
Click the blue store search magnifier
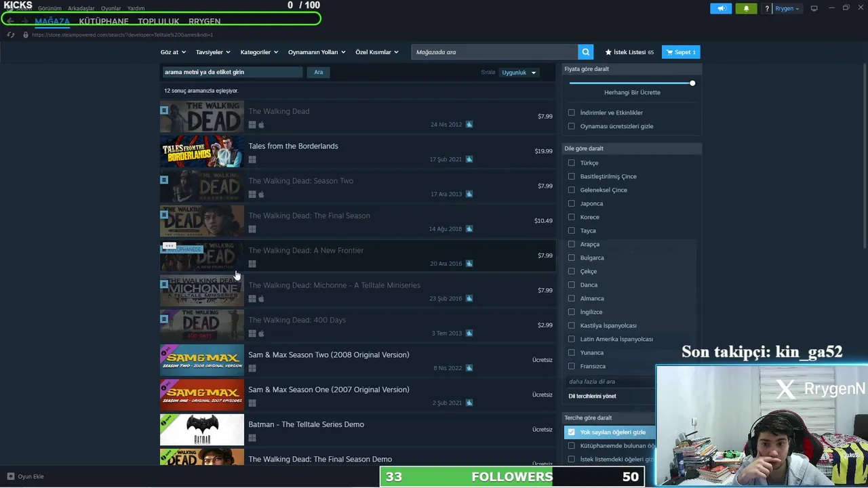[586, 52]
